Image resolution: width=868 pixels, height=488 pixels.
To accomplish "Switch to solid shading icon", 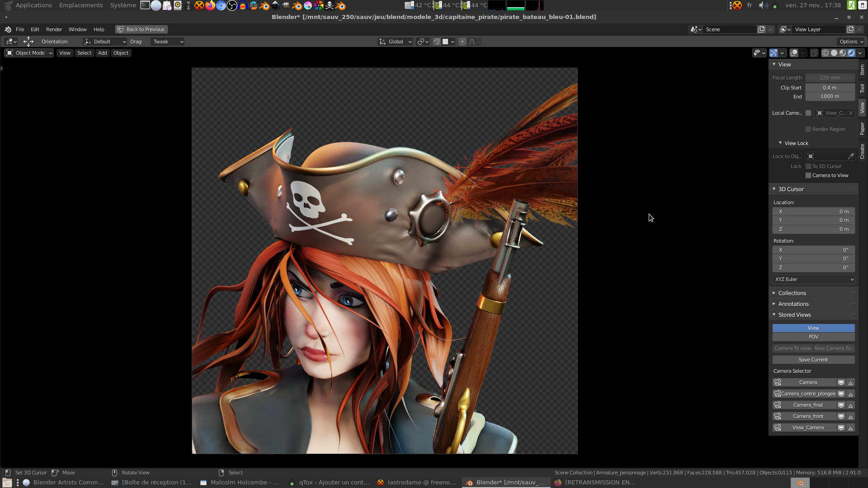I will pos(834,53).
